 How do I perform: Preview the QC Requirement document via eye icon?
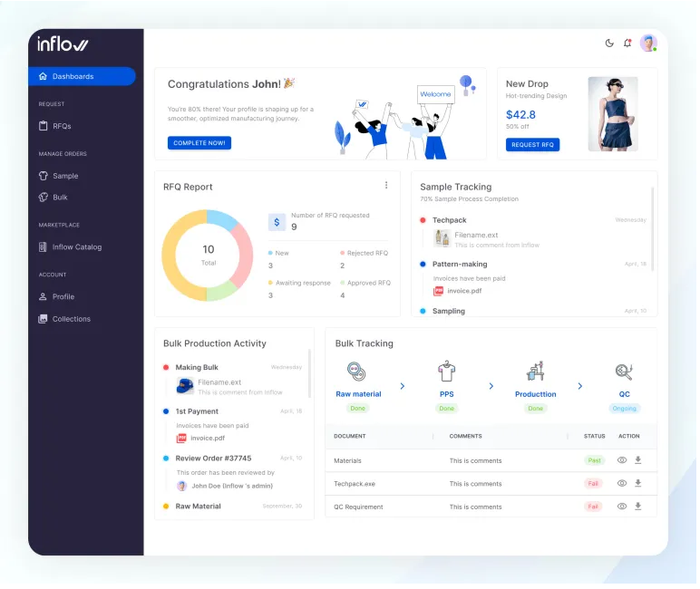[x=622, y=507]
